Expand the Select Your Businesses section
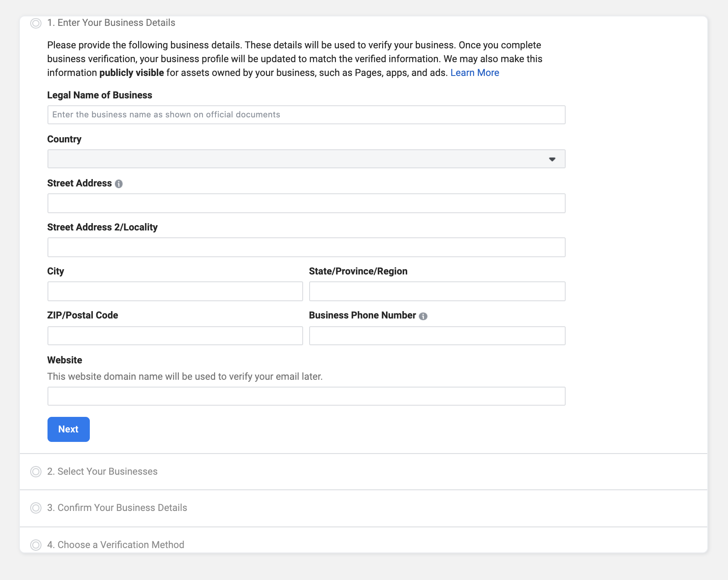This screenshot has width=728, height=580. tap(102, 471)
